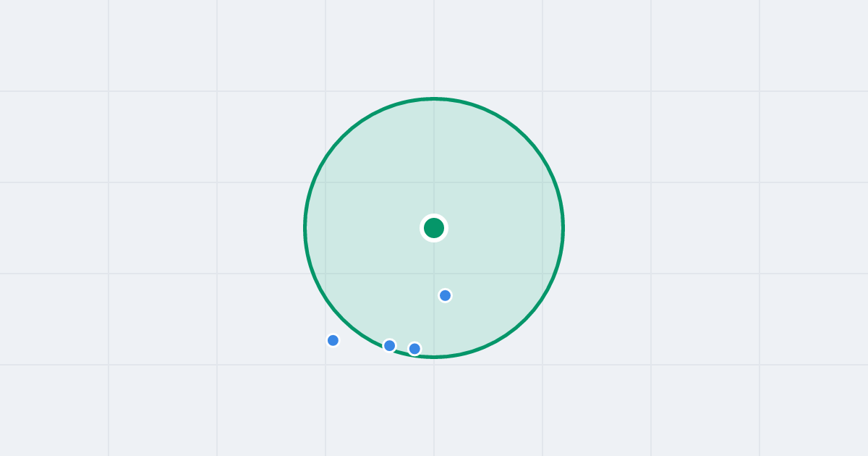Click the rightmost edge of the green circle
868x456 pixels.
(563, 228)
